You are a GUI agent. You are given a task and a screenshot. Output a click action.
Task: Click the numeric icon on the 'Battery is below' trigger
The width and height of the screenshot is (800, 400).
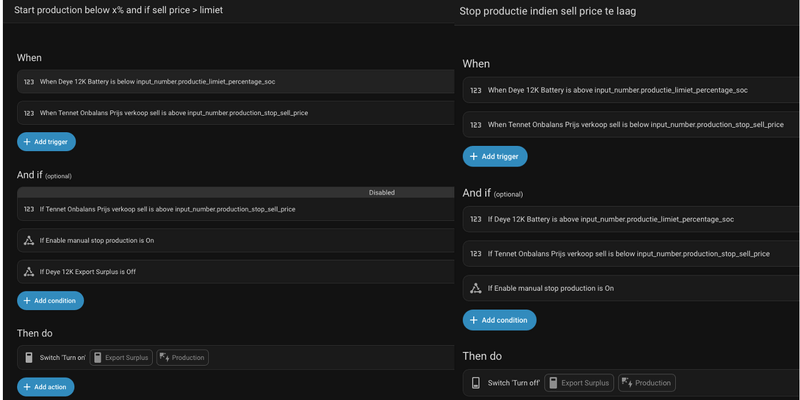pos(29,82)
